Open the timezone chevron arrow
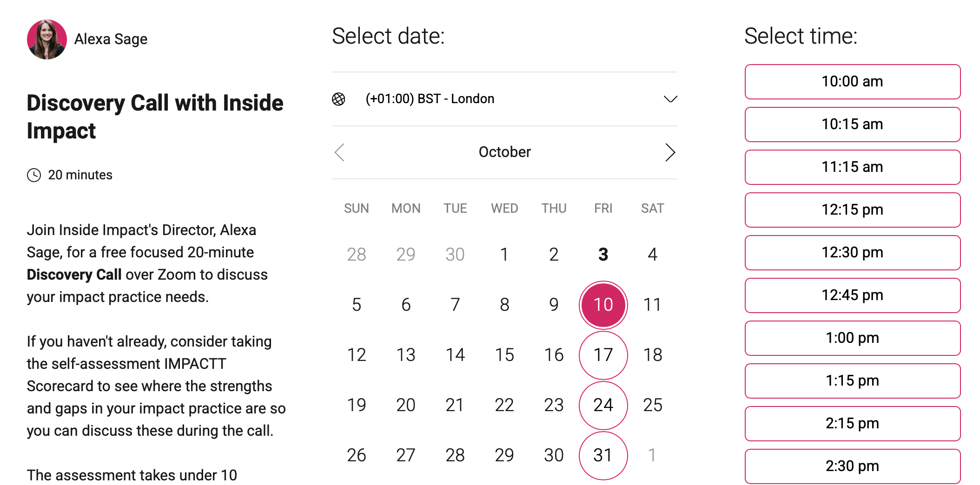 (x=670, y=99)
